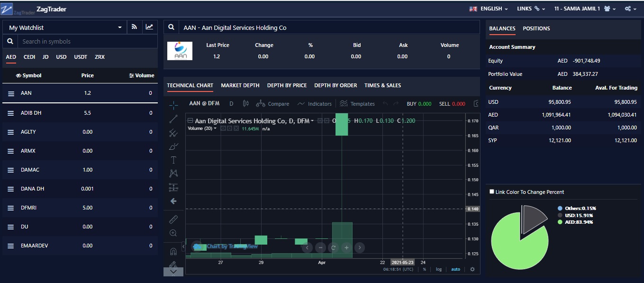
Task: Select the USDT currency tab
Action: coord(81,57)
